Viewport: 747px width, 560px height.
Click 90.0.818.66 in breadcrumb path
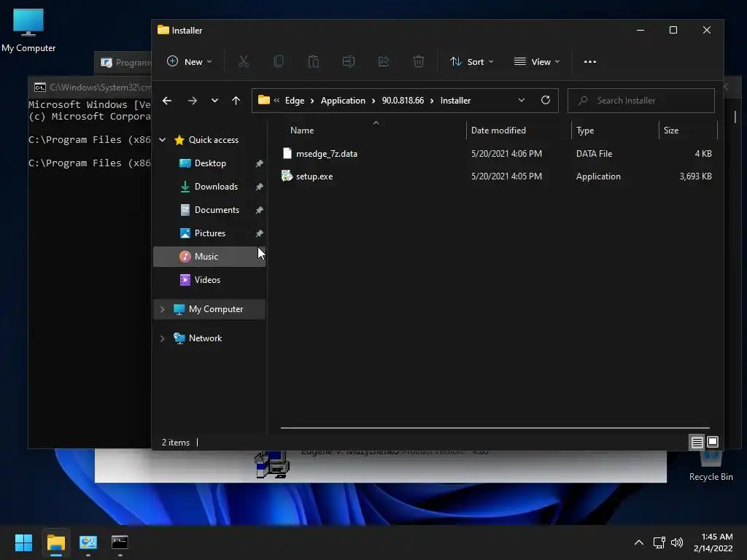point(403,101)
